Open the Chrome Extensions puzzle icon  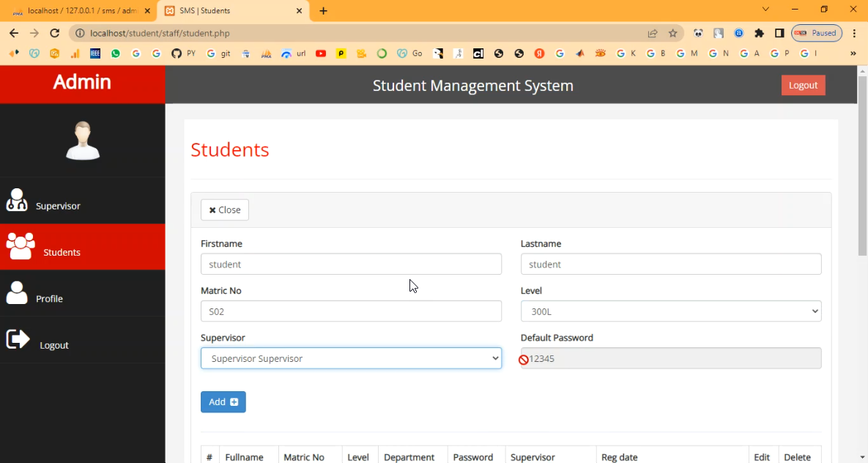(759, 33)
